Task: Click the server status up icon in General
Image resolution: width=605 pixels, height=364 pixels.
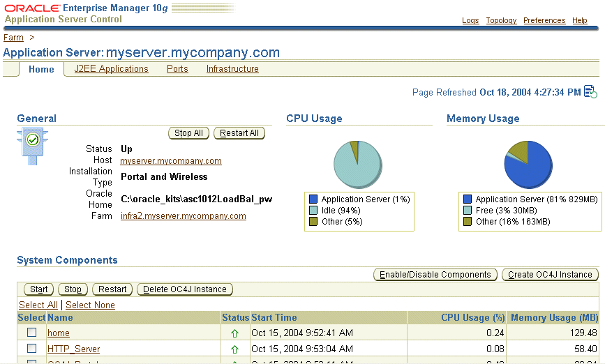Action: [x=32, y=147]
